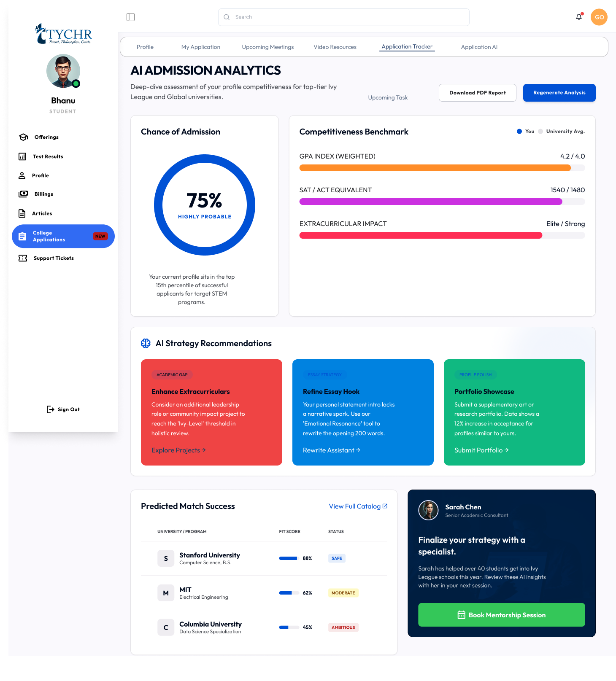The height and width of the screenshot is (681, 616).
Task: Open Articles document icon
Action: pyautogui.click(x=22, y=213)
